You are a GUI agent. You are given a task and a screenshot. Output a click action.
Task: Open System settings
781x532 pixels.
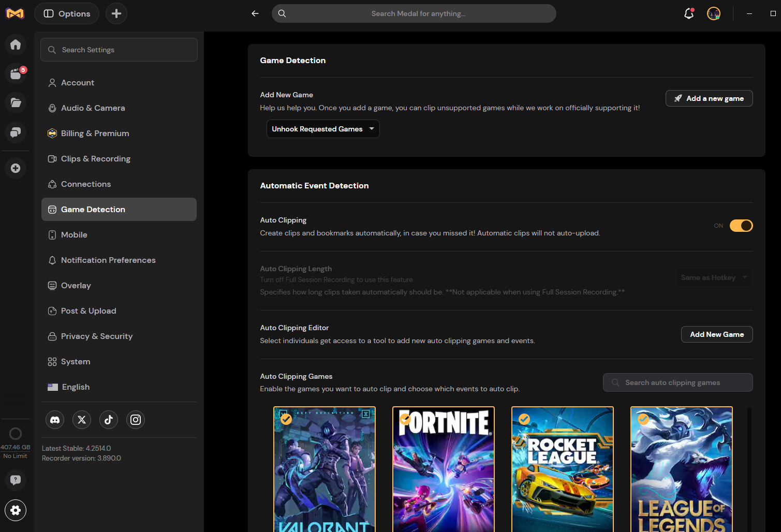pos(119,362)
